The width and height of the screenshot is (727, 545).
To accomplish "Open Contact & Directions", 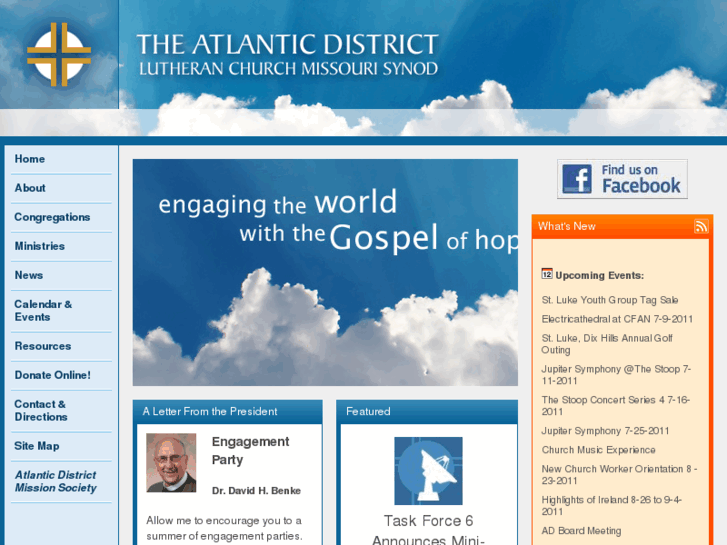I will (41, 410).
